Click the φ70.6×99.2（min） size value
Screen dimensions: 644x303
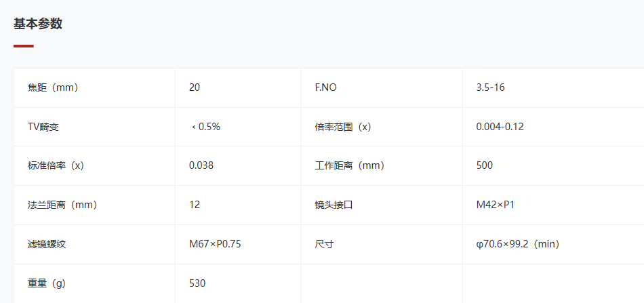[519, 244]
